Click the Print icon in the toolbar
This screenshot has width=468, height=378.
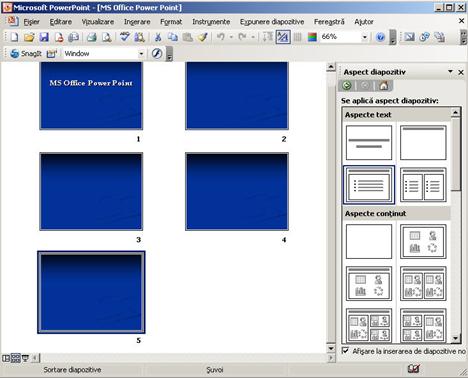[92, 37]
